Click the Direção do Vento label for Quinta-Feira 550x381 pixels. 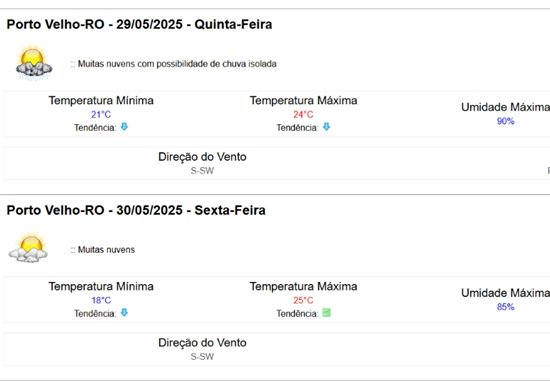tap(202, 157)
